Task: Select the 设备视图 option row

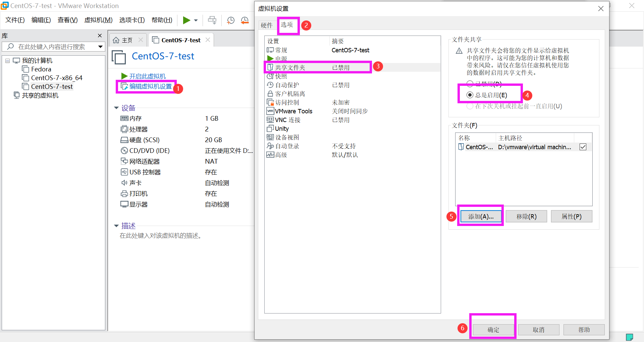Action: [352, 137]
